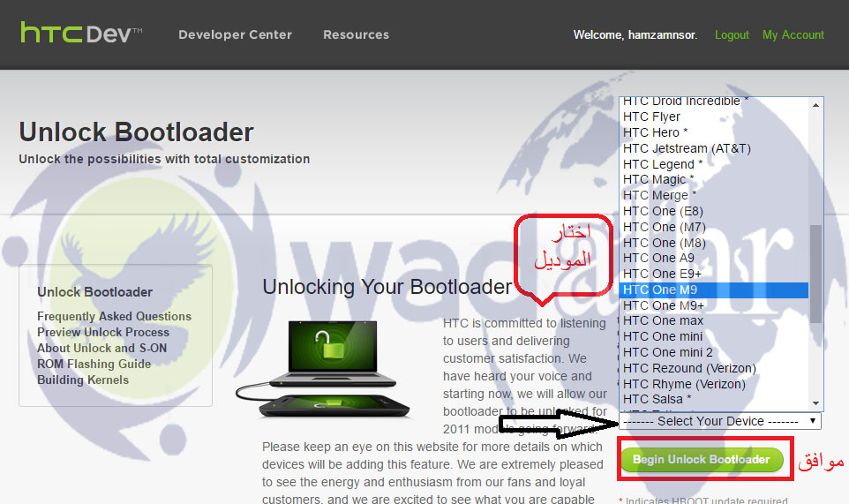Screen dimensions: 849x504
Task: Click the Unlock Bootloader page heading
Action: [x=137, y=132]
